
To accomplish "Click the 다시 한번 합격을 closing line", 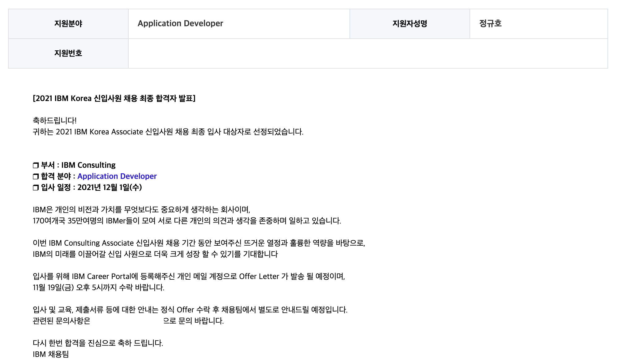I will [x=98, y=343].
